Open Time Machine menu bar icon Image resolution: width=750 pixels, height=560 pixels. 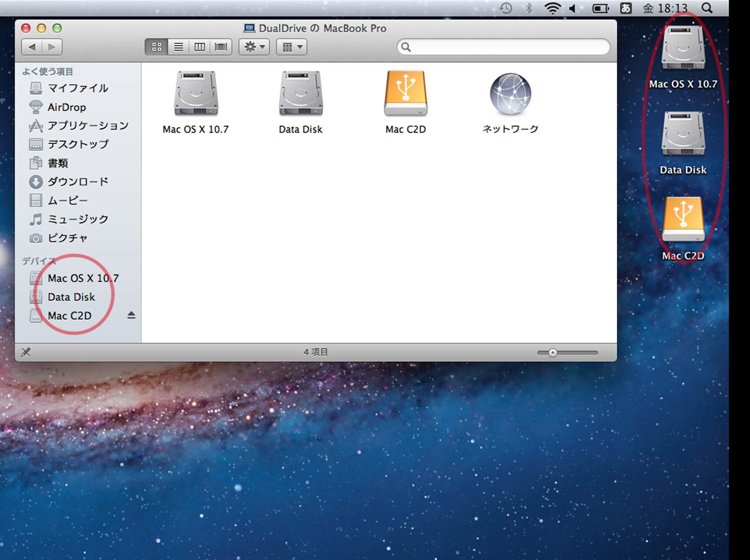click(x=506, y=8)
